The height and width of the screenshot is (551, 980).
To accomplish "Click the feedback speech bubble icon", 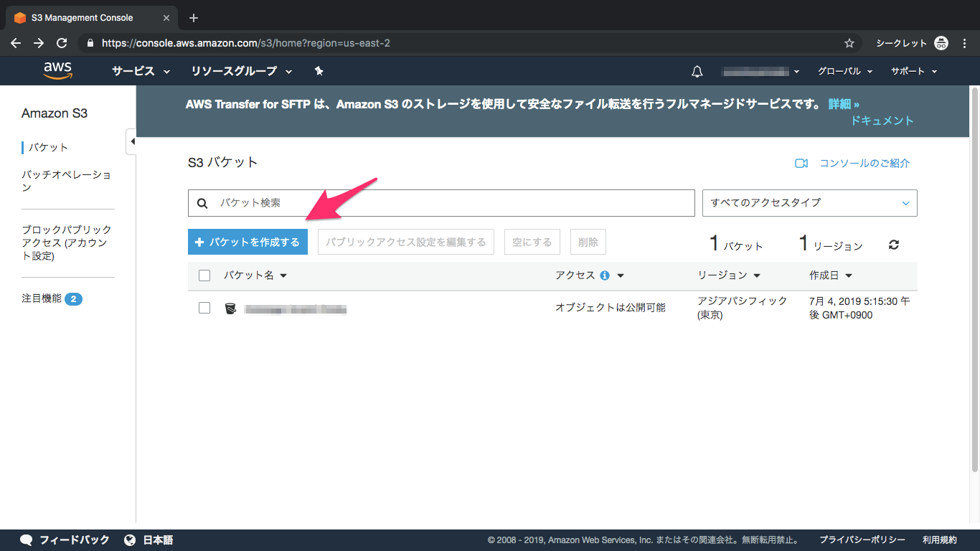I will click(x=27, y=540).
